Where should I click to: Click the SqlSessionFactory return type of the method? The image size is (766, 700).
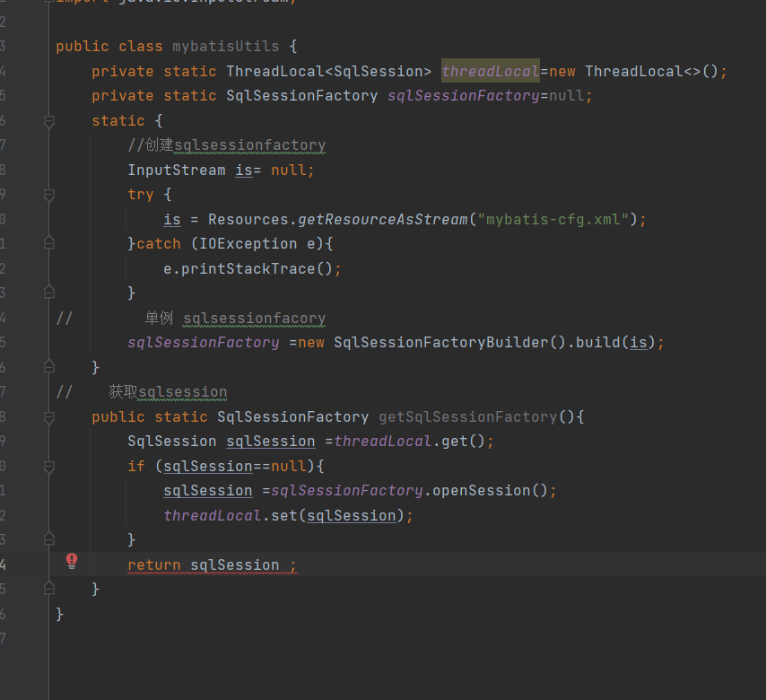[x=292, y=417]
